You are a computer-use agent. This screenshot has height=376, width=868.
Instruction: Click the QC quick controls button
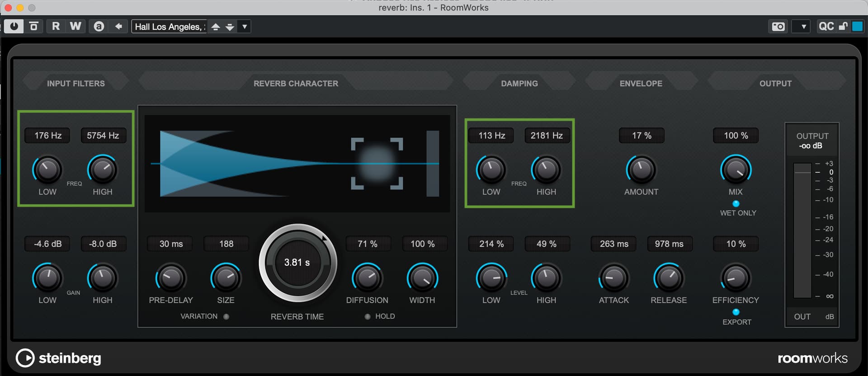[826, 26]
